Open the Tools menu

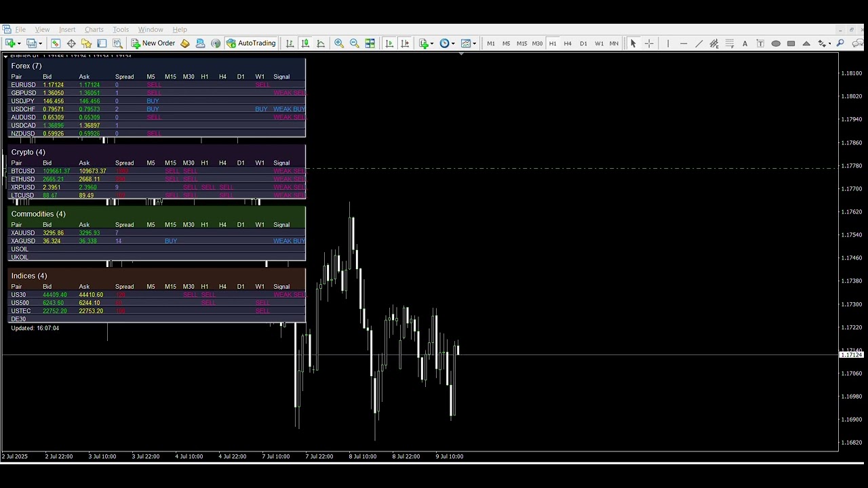pyautogui.click(x=121, y=30)
